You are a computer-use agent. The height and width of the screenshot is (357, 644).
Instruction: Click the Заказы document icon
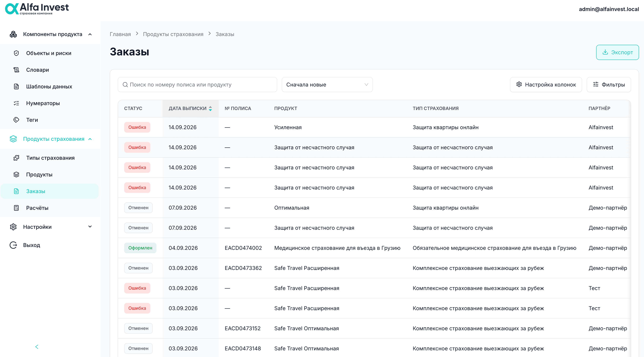click(16, 191)
